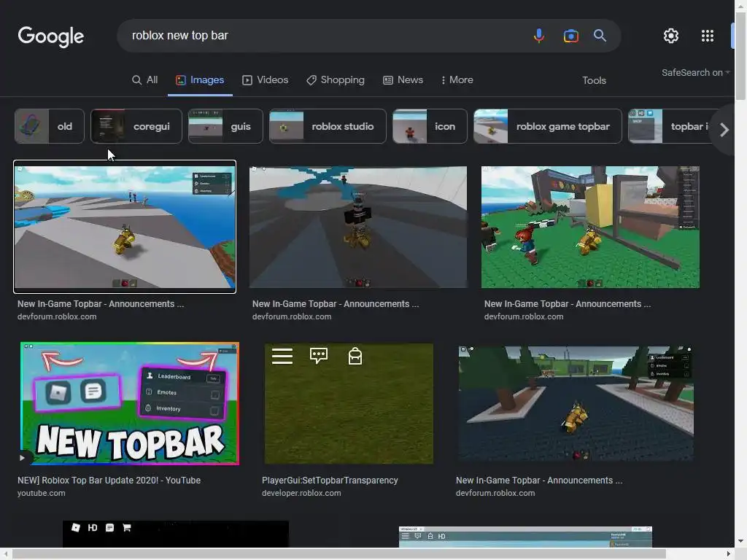The width and height of the screenshot is (747, 560).
Task: Select the 'roblox game topbar' suggestion chip
Action: click(548, 126)
